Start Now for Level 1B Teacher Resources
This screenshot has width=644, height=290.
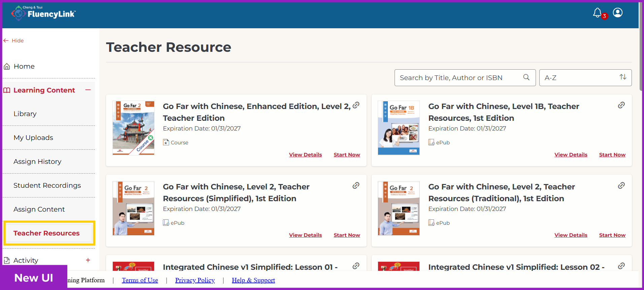(x=612, y=155)
